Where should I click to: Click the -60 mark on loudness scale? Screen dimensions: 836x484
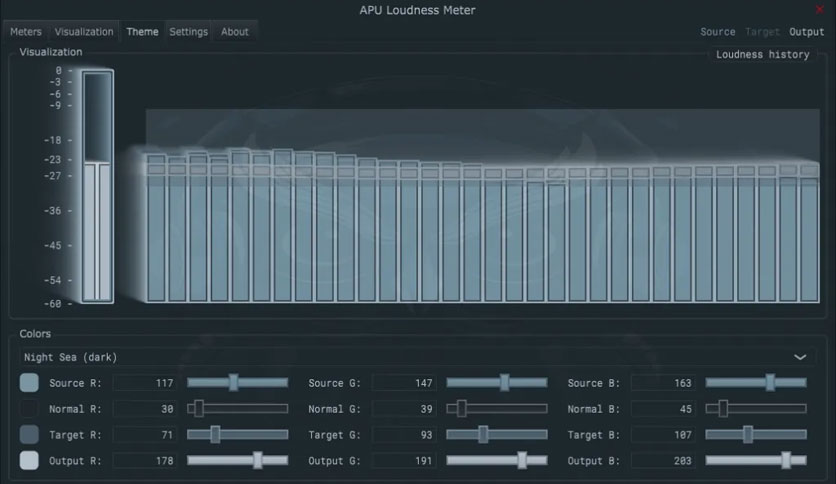coord(53,304)
